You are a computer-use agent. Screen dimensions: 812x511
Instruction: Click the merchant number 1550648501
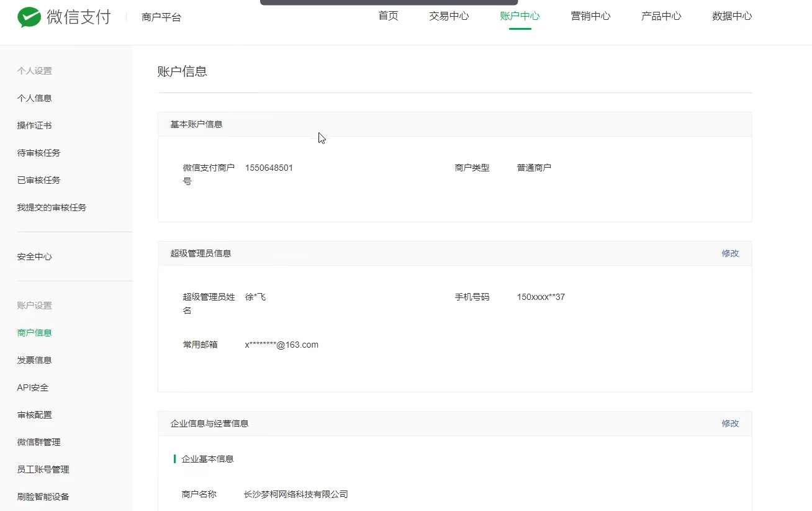pyautogui.click(x=269, y=168)
